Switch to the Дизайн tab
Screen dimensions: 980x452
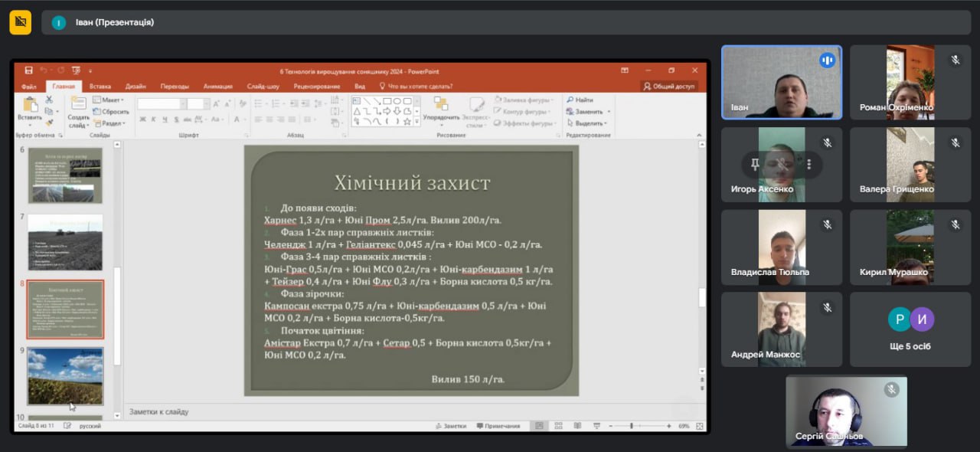136,87
